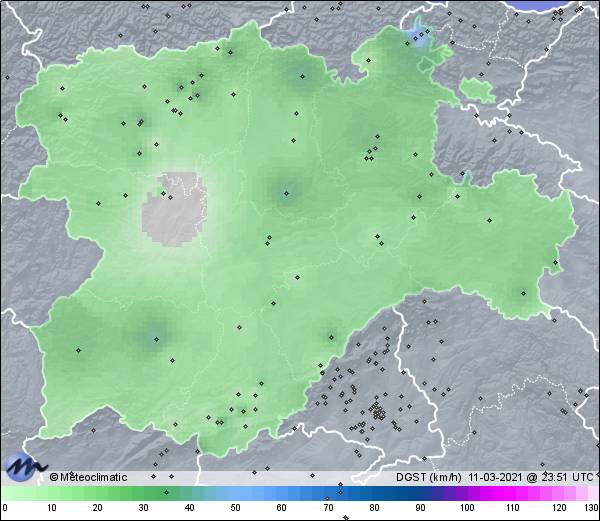Image resolution: width=600 pixels, height=521 pixels.
Task: Click the DGST (km/h) variable label
Action: 429,477
